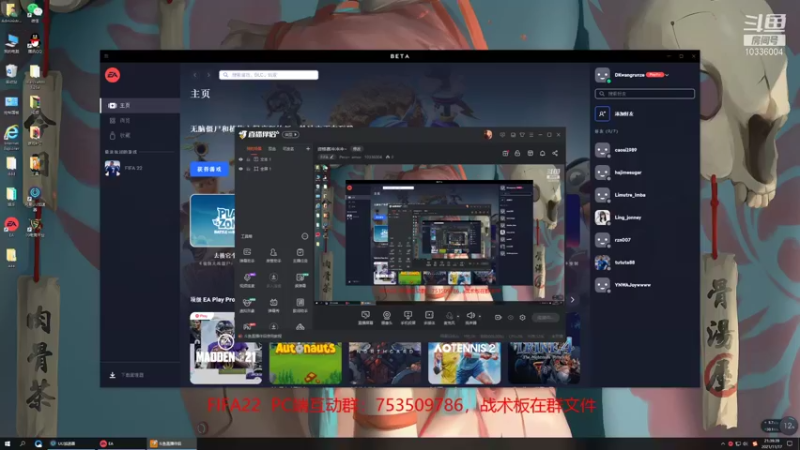The image size is (800, 450).
Task: Add screen capture source in bottom toolbar
Action: coord(365,317)
